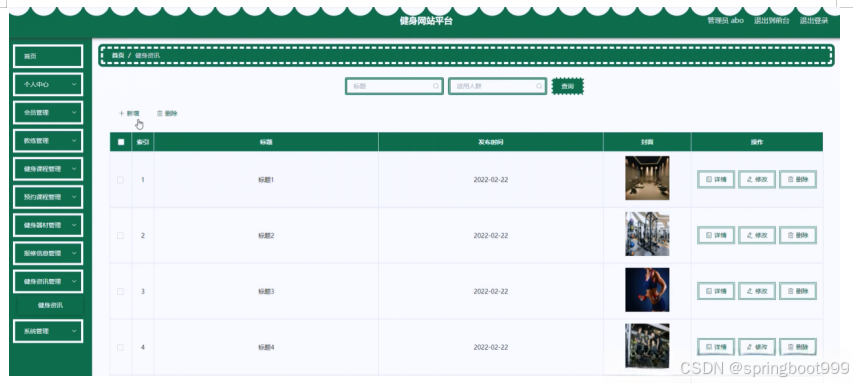Tick the select-all checkbox in the table header
The image size is (853, 383).
tap(121, 142)
